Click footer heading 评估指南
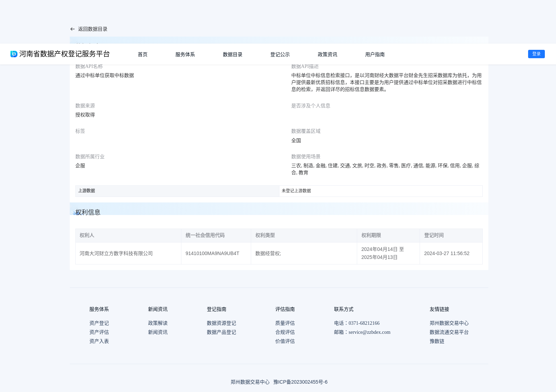Viewport: 556px width, 392px height. click(x=285, y=309)
